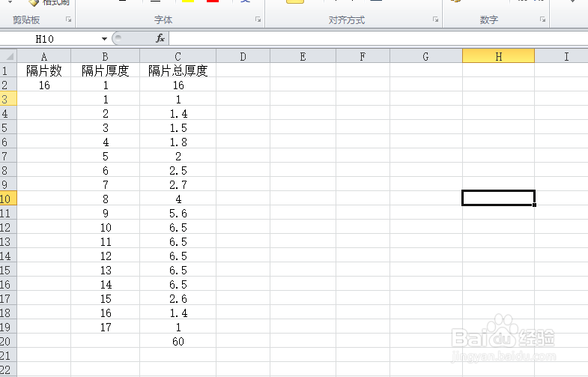Select cell C17 containing 2.6

click(178, 298)
